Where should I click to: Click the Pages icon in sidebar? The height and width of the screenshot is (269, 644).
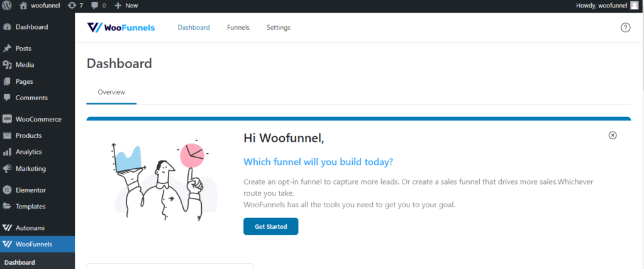click(x=7, y=81)
